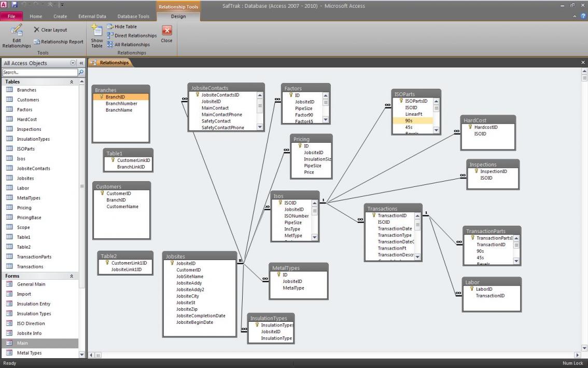Select Price field in Pricing table
The width and height of the screenshot is (588, 368).
pyautogui.click(x=309, y=172)
